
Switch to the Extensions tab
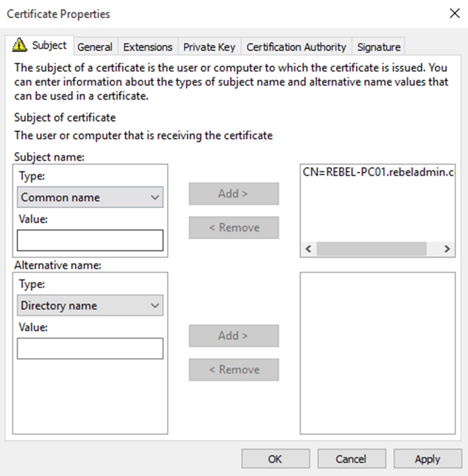[x=148, y=47]
